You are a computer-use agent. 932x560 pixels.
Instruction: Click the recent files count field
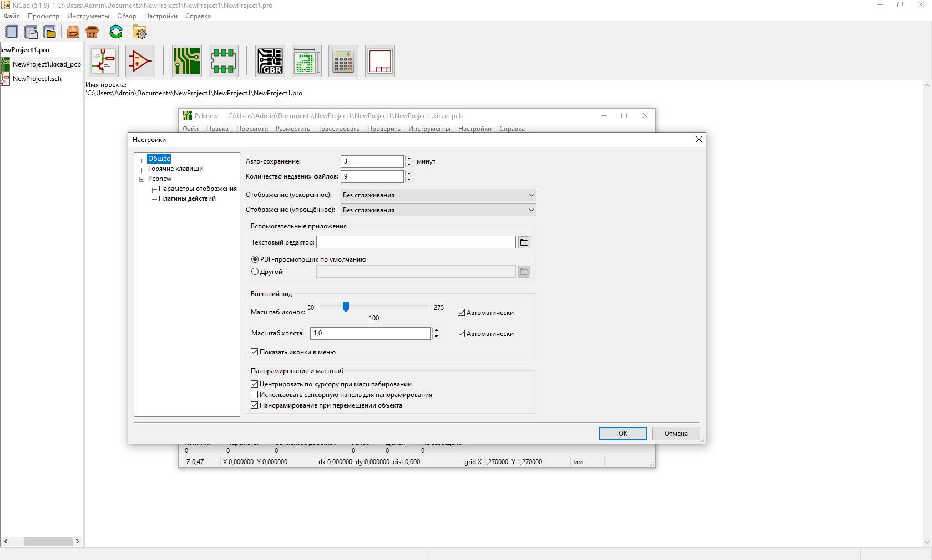coord(372,176)
